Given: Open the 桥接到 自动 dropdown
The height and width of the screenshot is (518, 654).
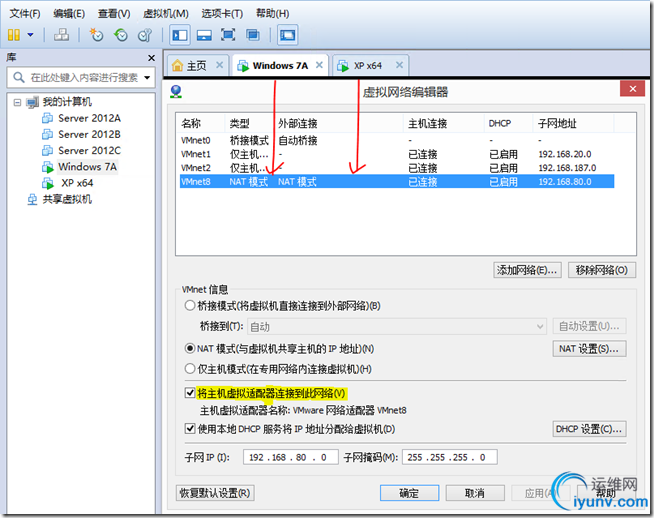Looking at the screenshot, I should tap(397, 327).
